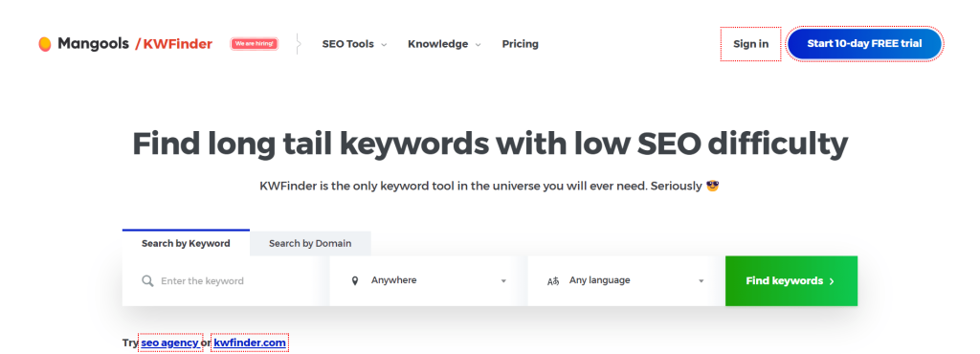Open the Any language dropdown
The width and height of the screenshot is (980, 354).
click(626, 281)
